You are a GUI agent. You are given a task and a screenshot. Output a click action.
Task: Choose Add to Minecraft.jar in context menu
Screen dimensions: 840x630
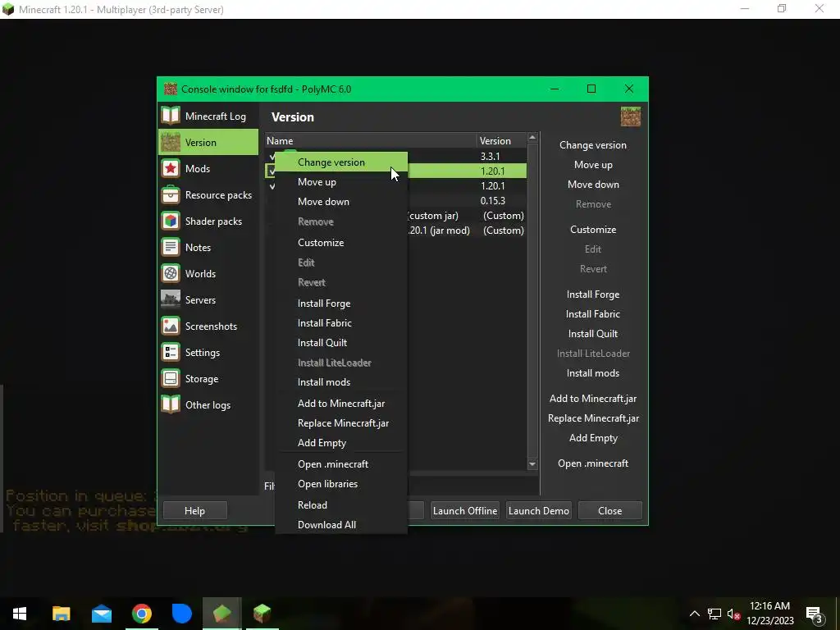341,404
